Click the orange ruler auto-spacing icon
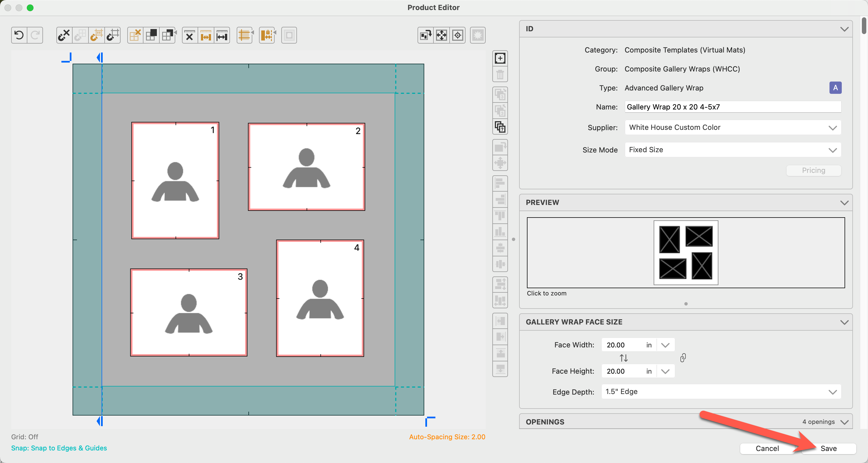This screenshot has height=463, width=868. (x=205, y=35)
